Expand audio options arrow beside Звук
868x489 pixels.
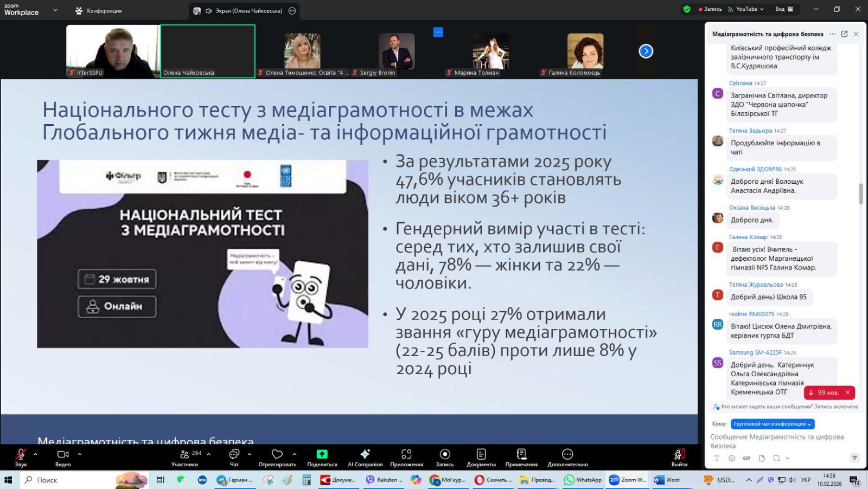point(35,454)
